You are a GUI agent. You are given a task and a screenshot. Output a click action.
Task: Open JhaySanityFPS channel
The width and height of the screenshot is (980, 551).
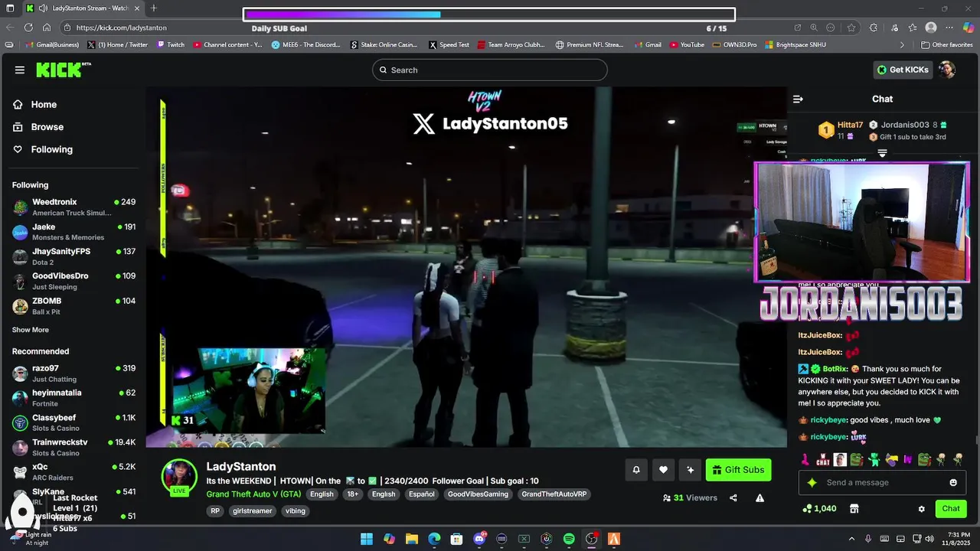[73, 256]
